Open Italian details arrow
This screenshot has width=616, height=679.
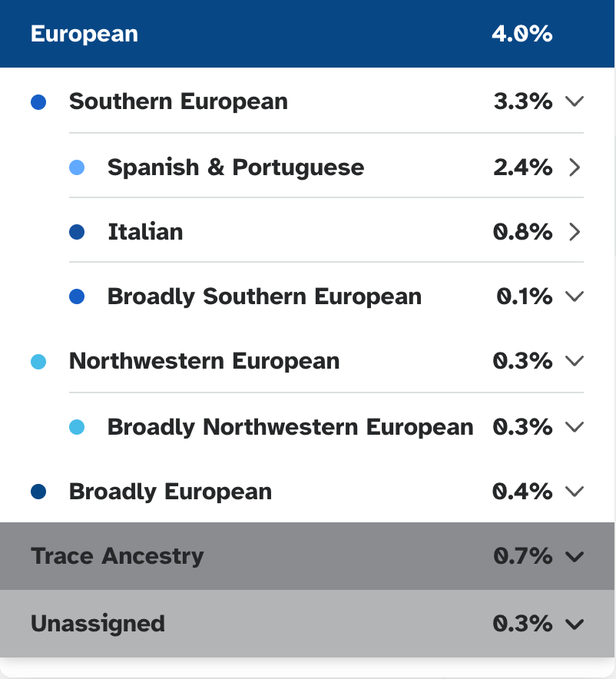575,232
